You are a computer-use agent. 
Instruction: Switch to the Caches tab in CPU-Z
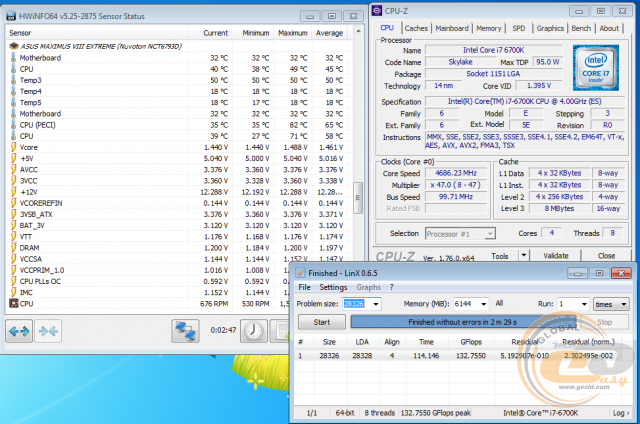[416, 28]
